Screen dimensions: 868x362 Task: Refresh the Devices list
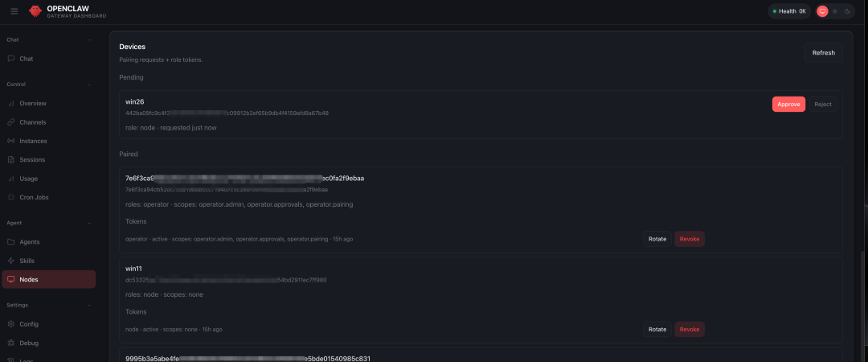[x=823, y=52]
